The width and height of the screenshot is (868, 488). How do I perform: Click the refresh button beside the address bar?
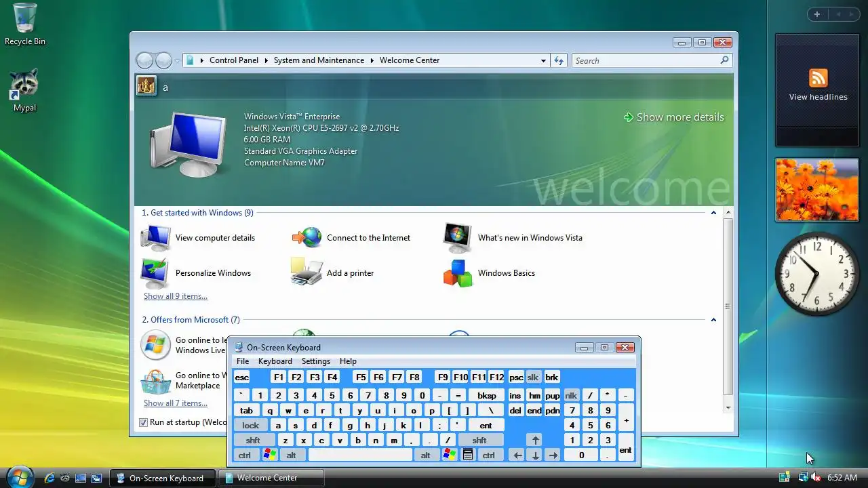pyautogui.click(x=559, y=60)
